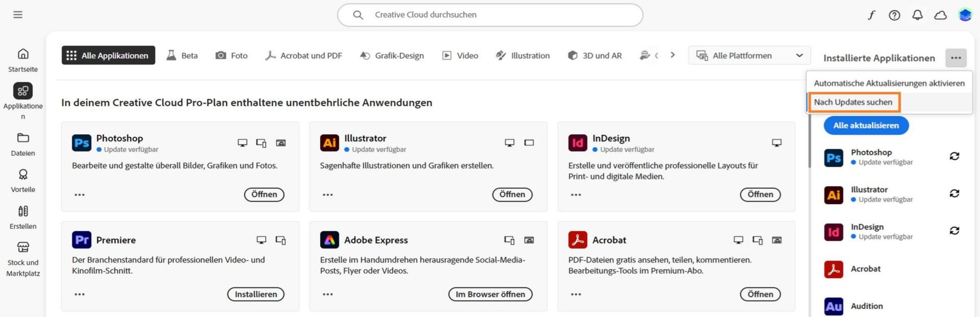Update Photoshop via refresh icon in installed list
The height and width of the screenshot is (317, 980).
click(954, 156)
